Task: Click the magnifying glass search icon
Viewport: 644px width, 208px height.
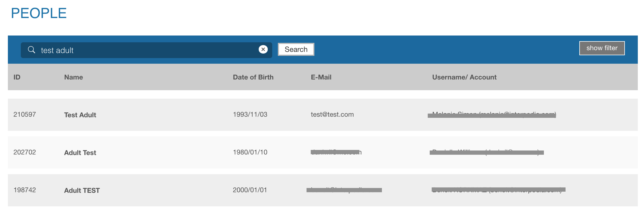Action: point(31,50)
